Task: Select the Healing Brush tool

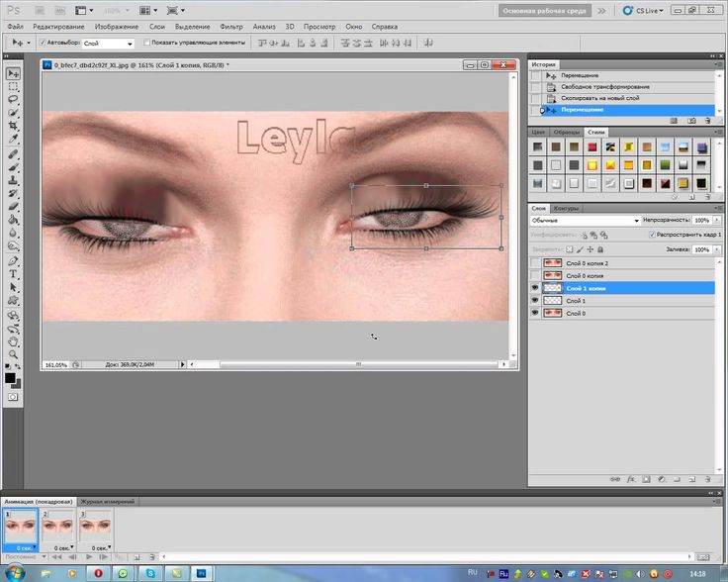Action: (x=13, y=154)
